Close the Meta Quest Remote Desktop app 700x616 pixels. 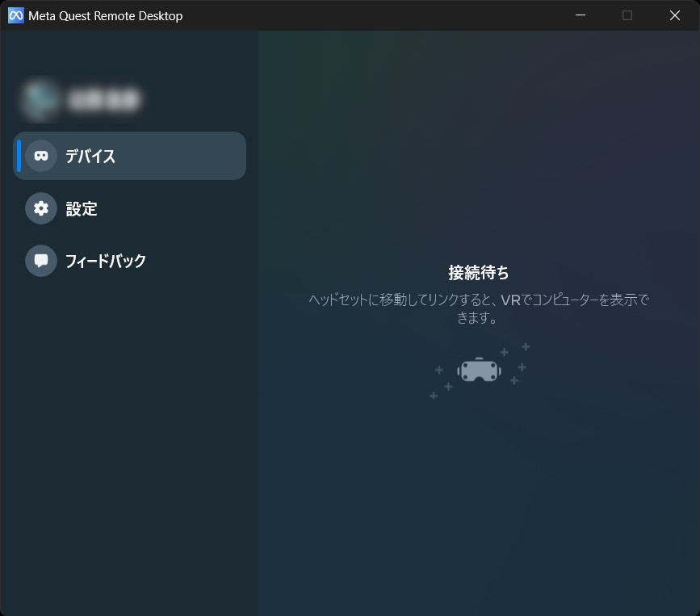(674, 15)
